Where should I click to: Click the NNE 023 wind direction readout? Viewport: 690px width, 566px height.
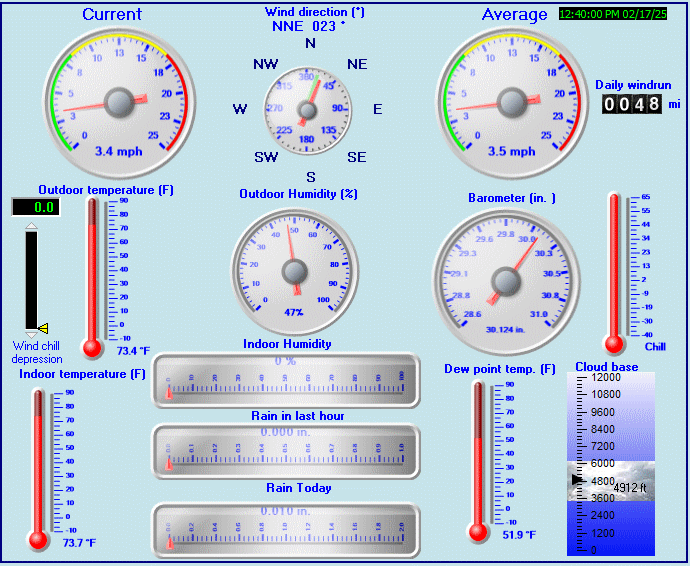point(309,27)
